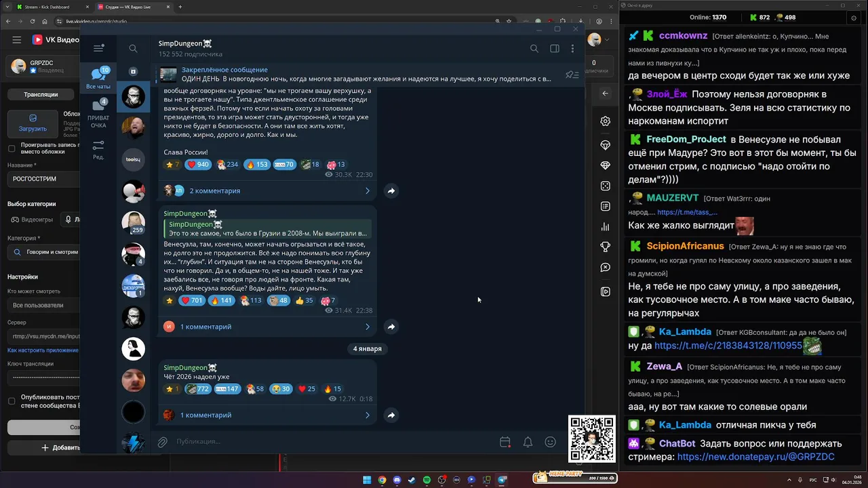
Task: Open the Закреплённое сообщение pinned bar
Action: (359, 75)
